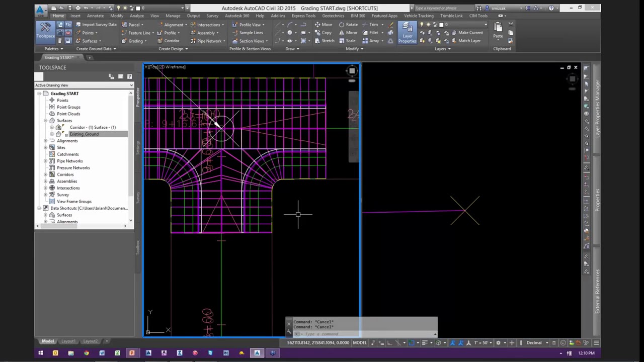The width and height of the screenshot is (644, 362).
Task: Switch to Layout1 tab
Action: click(68, 341)
